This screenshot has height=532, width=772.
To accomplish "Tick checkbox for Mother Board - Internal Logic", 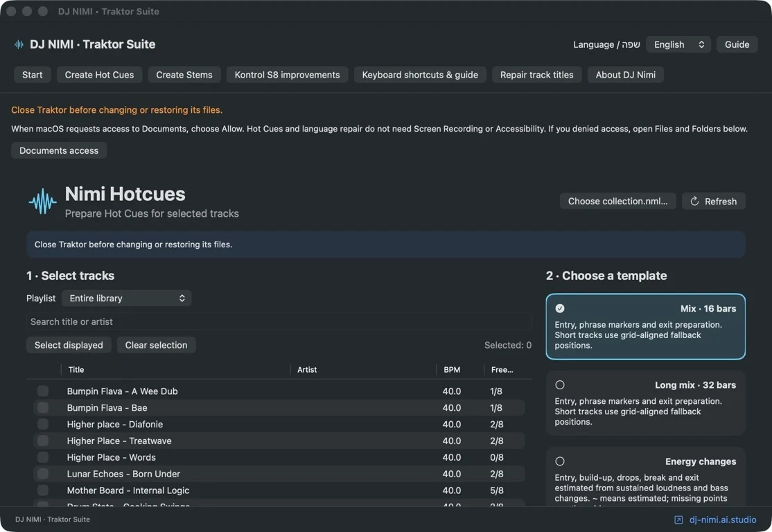I will tap(43, 490).
